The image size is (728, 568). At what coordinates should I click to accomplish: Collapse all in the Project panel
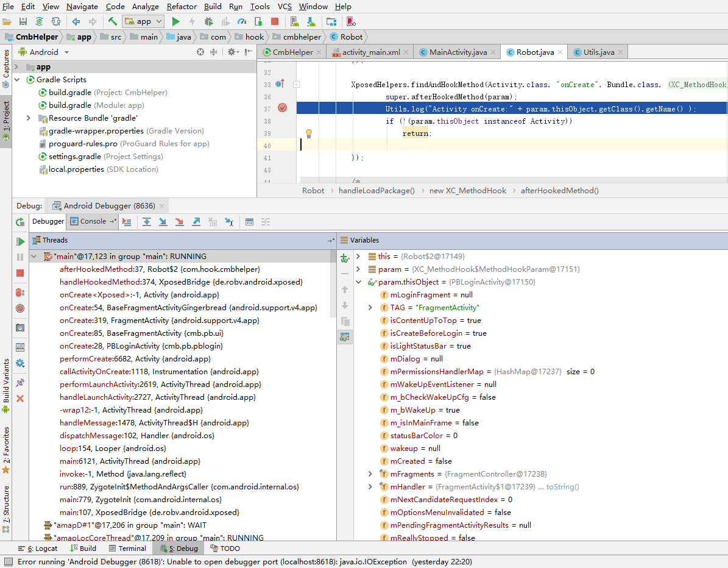coord(214,52)
